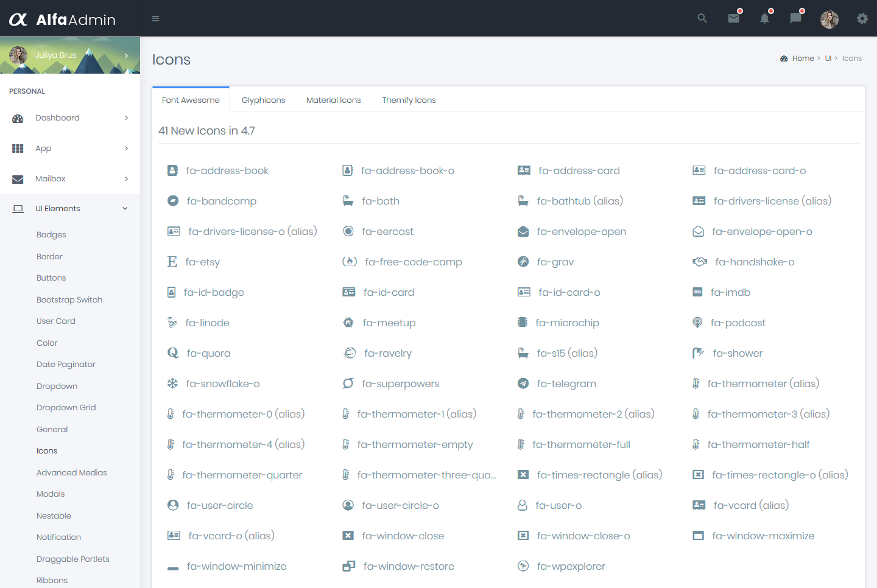Expand the App menu chevron
The height and width of the screenshot is (588, 877).
point(126,149)
